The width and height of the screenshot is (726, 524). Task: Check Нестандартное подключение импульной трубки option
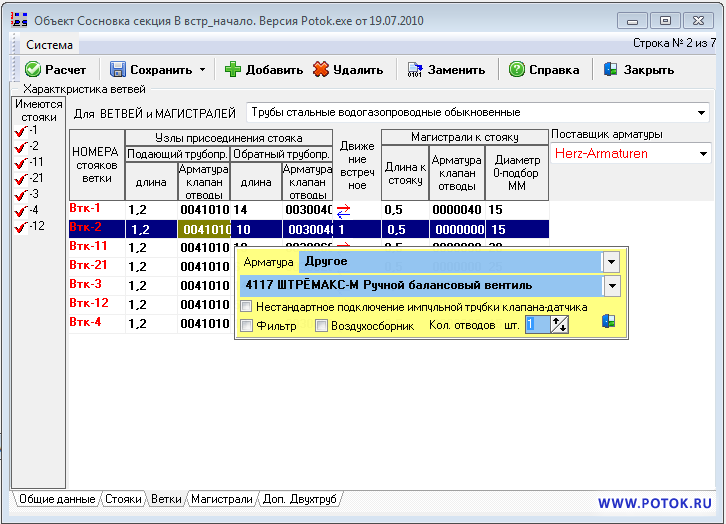pyautogui.click(x=247, y=307)
